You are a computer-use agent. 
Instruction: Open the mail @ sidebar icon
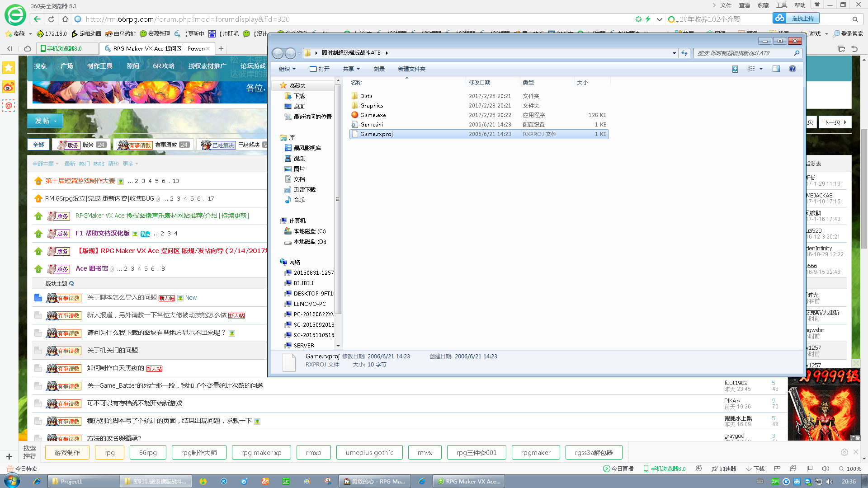click(x=9, y=106)
